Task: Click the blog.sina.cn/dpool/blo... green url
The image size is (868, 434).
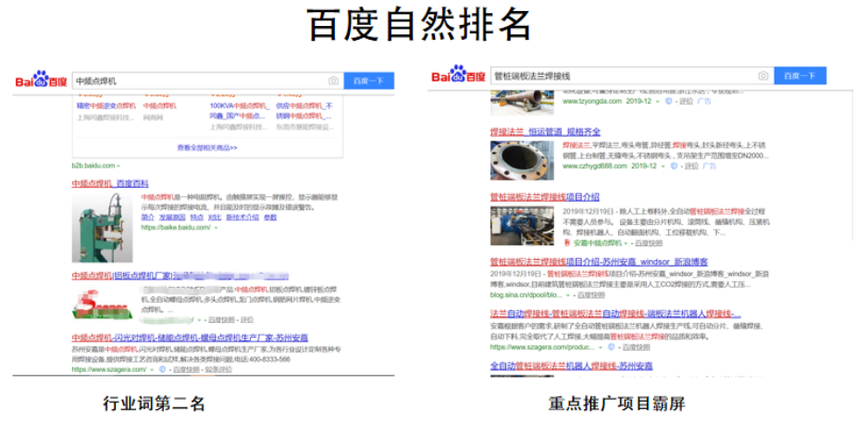Action: click(x=526, y=295)
